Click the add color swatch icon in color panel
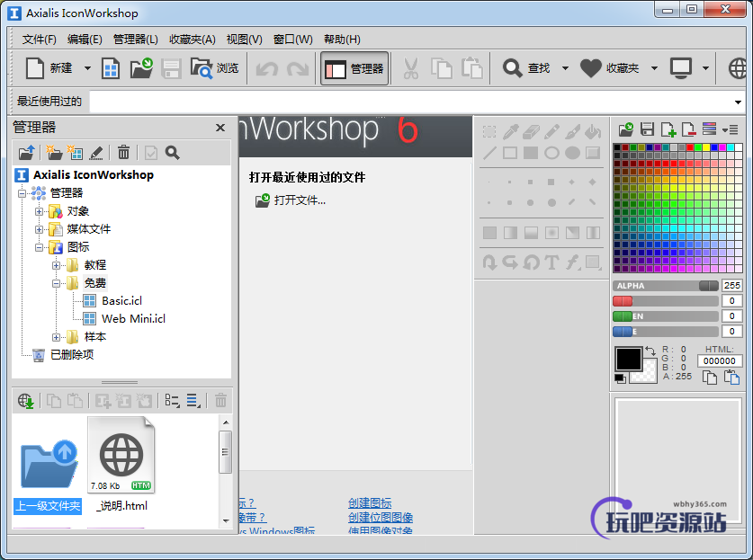 668,129
